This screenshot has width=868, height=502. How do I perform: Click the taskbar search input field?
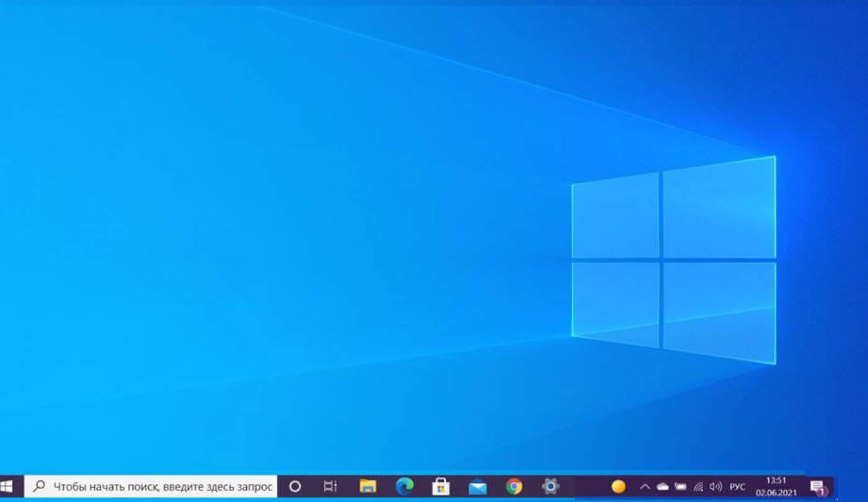point(151,487)
